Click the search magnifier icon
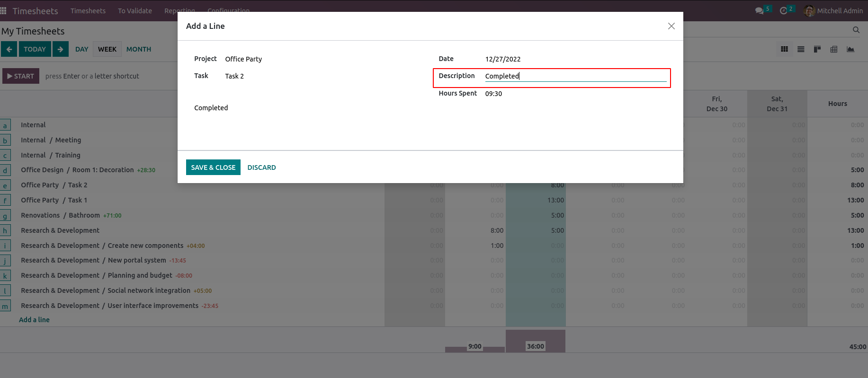Screen dimensions: 868x378 856,30
